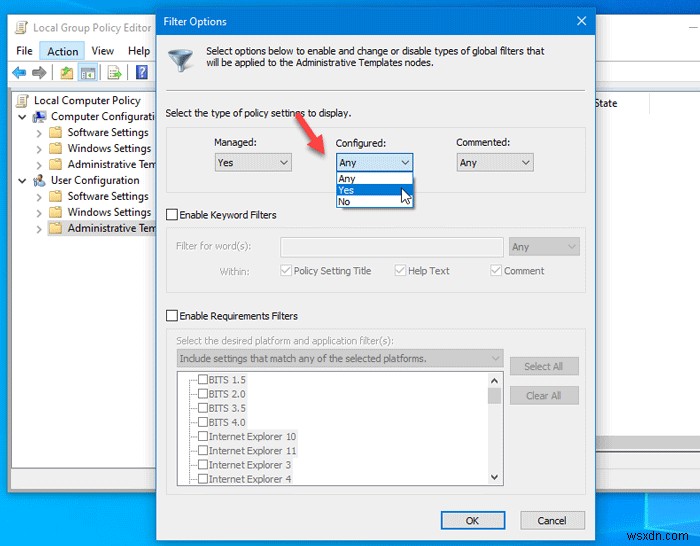Click the platform list scroll down arrow
700x546 pixels.
(x=494, y=477)
